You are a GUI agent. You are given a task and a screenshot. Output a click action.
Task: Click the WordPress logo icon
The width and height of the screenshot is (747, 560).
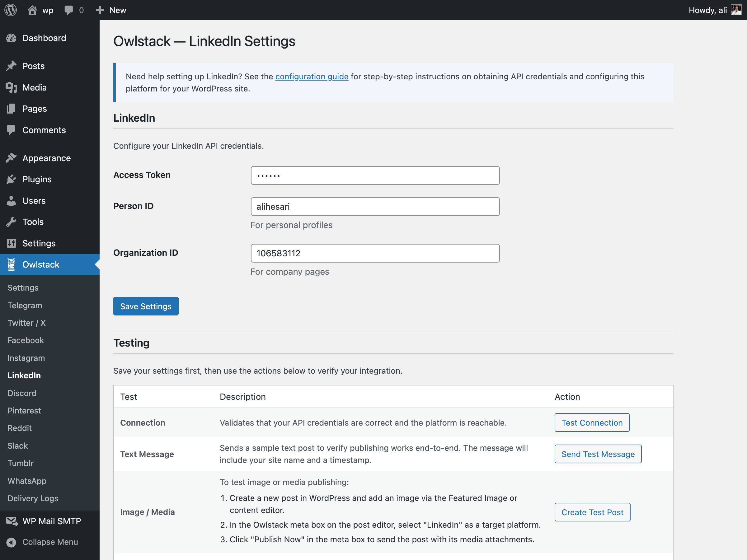click(x=11, y=10)
